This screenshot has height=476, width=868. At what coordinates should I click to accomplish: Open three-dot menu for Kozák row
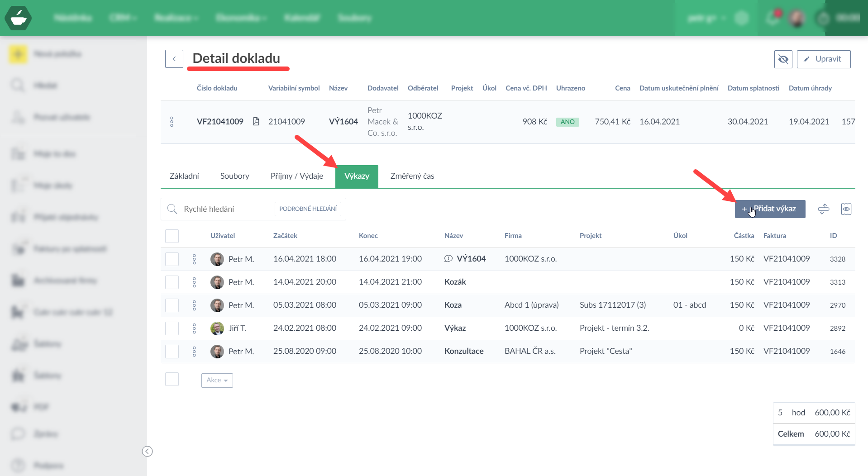tap(194, 282)
